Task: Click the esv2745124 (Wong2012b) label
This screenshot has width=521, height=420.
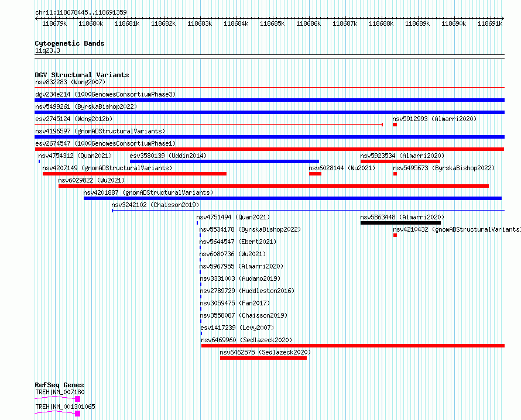Action: click(74, 119)
